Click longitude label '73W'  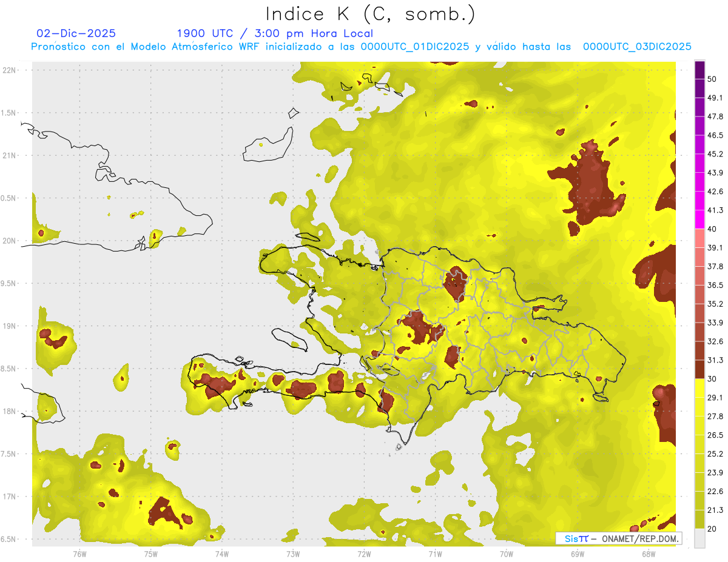tap(293, 554)
